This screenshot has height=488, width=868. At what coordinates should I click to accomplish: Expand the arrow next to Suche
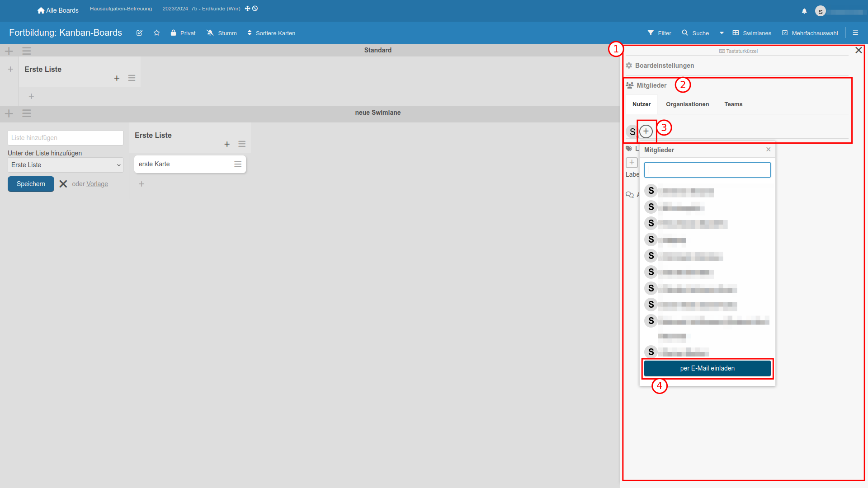pos(722,33)
